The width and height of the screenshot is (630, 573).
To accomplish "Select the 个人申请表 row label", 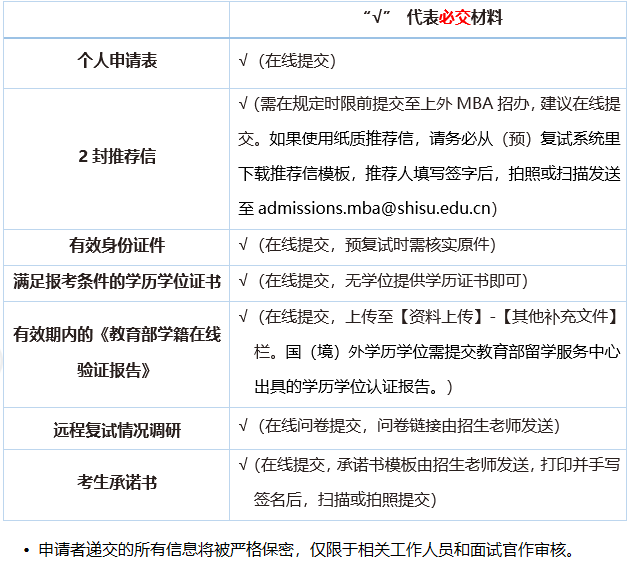I will [x=117, y=61].
